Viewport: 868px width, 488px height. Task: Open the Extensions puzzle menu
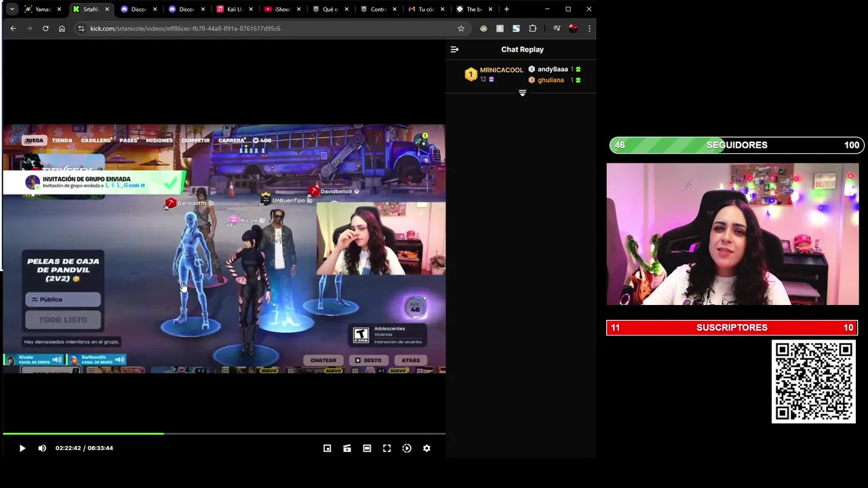532,28
